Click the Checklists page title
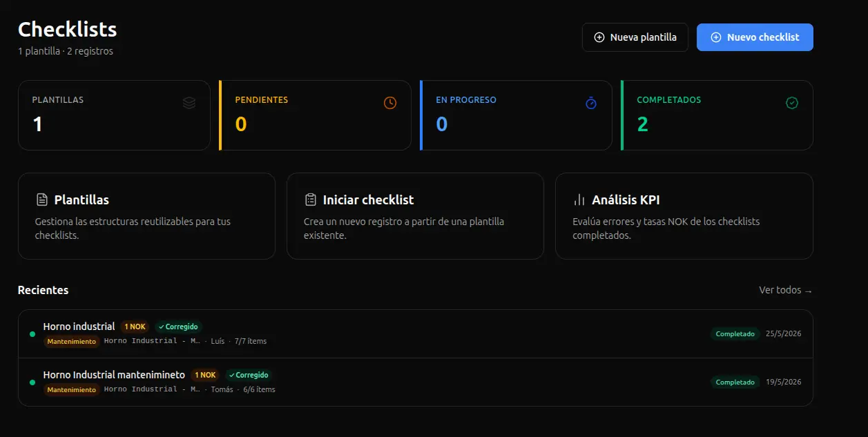868x437 pixels. [67, 29]
